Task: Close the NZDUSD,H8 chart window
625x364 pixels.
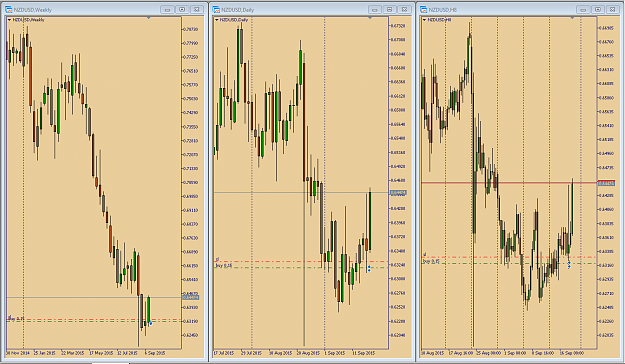Action: (612, 10)
